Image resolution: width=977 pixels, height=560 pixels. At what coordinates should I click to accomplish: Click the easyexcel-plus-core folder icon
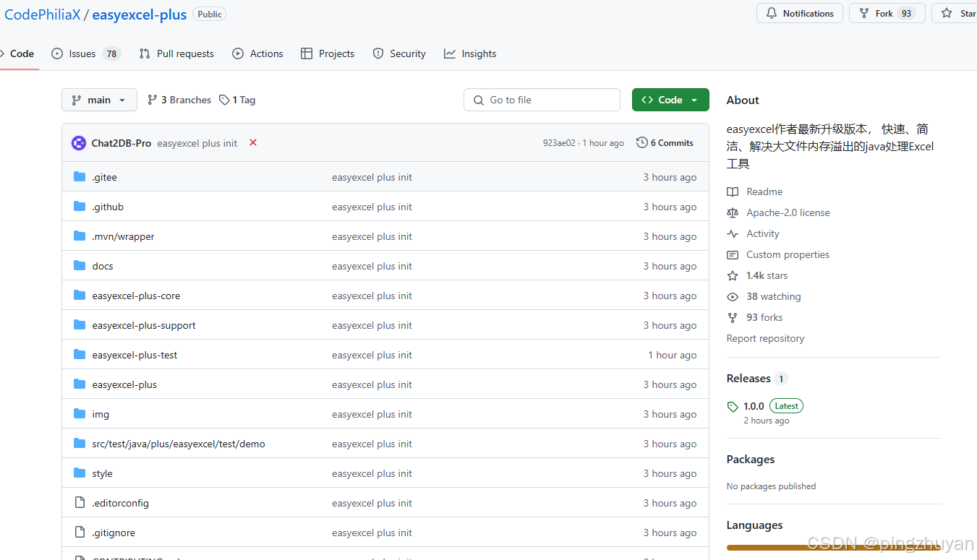point(80,296)
